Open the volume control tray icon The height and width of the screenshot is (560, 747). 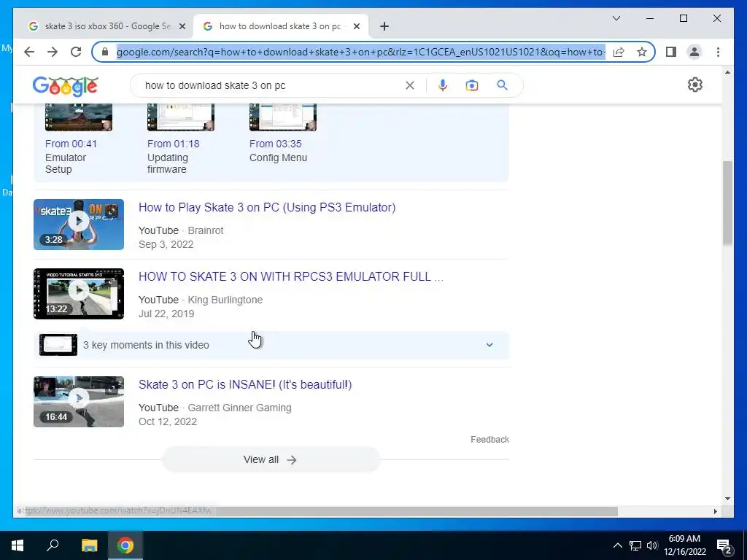point(652,545)
